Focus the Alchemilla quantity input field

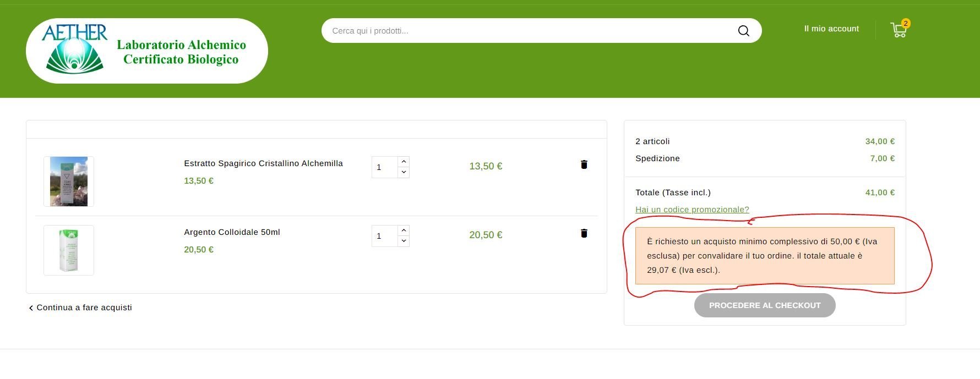385,167
